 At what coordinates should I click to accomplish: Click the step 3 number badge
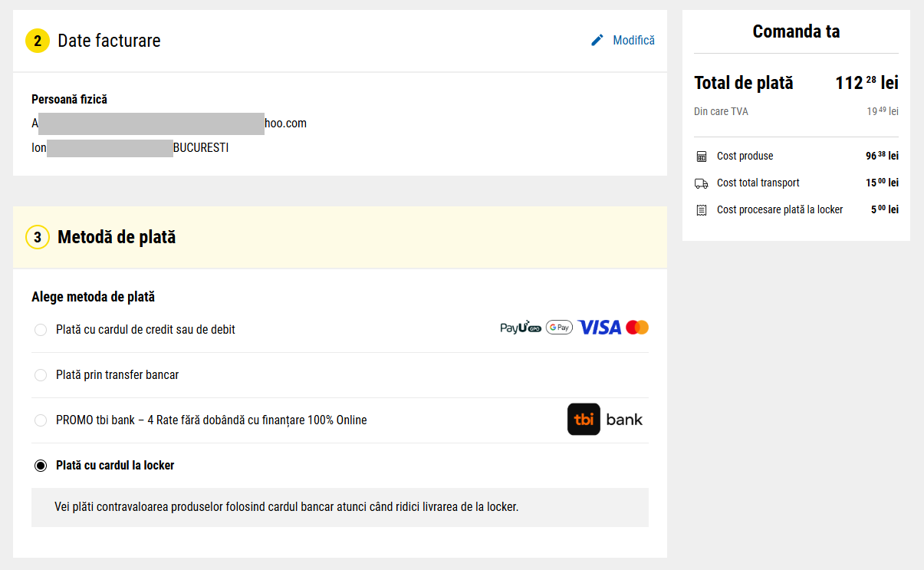(38, 237)
